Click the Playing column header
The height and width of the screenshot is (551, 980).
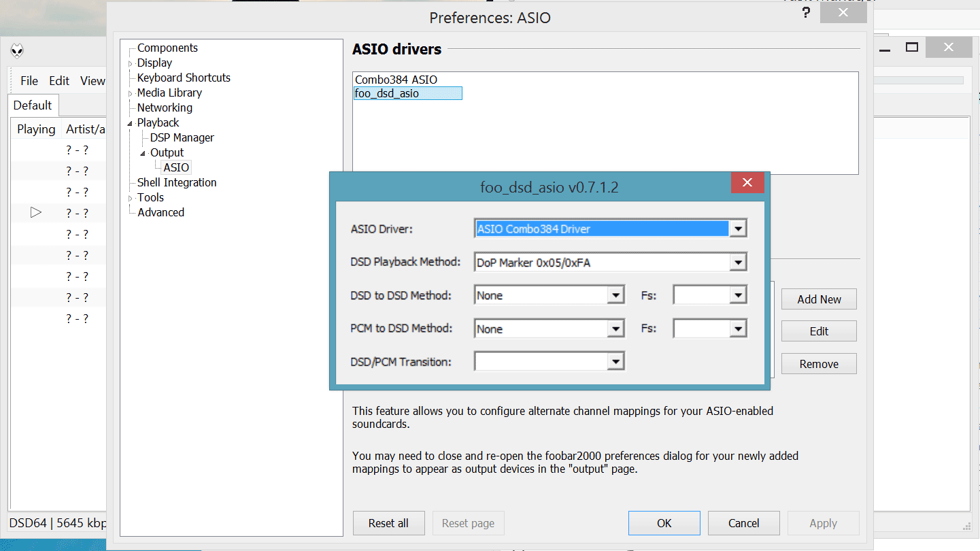36,129
